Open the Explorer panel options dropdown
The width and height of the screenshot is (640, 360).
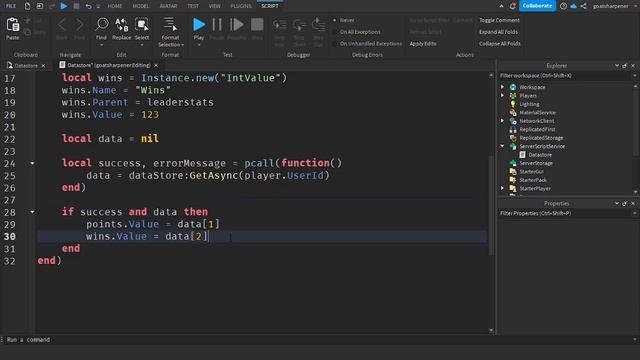[617, 66]
